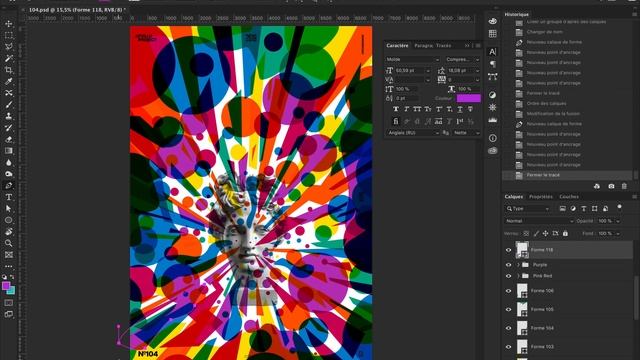Viewport: 640px width, 360px height.
Task: Select the Clone Stamp tool
Action: [x=9, y=116]
